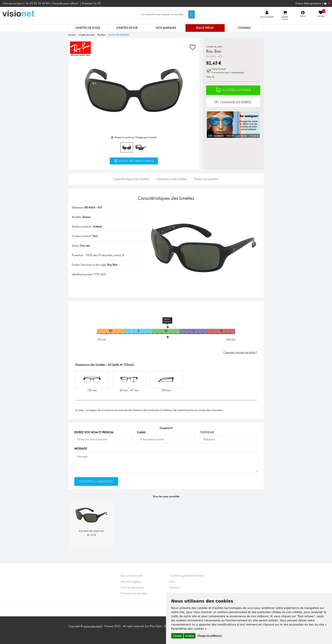Click Essayez avec Virtual Mirror button
332x644 pixels.
point(134,161)
